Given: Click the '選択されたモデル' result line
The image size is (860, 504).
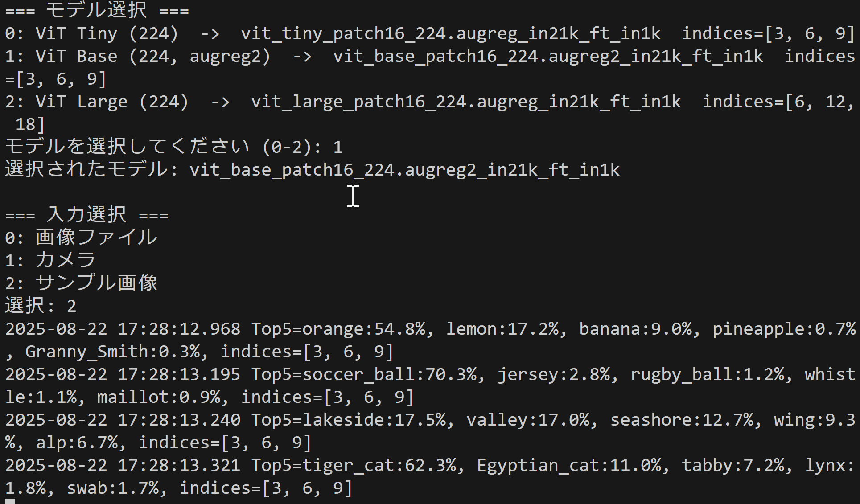Looking at the screenshot, I should (x=313, y=170).
